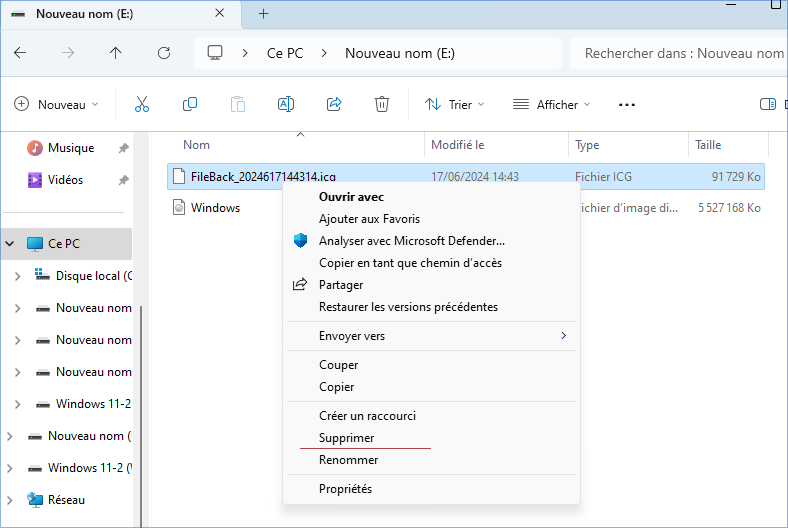Image resolution: width=788 pixels, height=528 pixels.
Task: Select Supprimer in the context menu
Action: pyautogui.click(x=346, y=438)
